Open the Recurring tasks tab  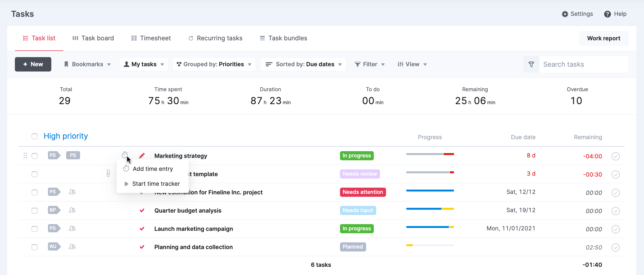point(215,38)
